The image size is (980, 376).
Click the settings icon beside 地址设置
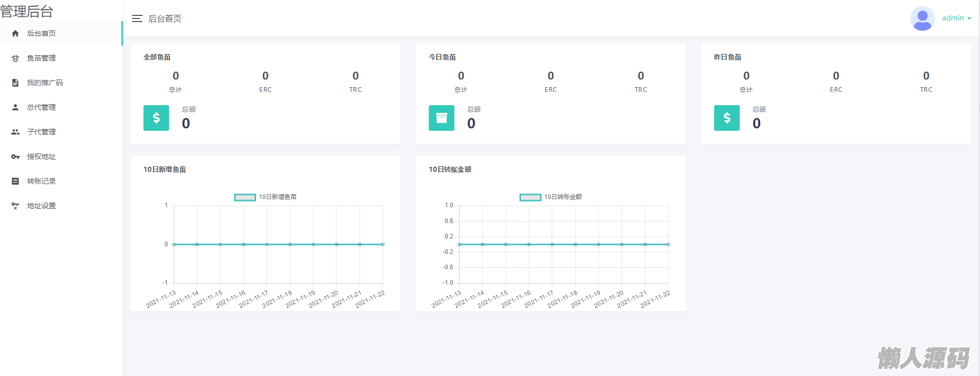[x=15, y=206]
